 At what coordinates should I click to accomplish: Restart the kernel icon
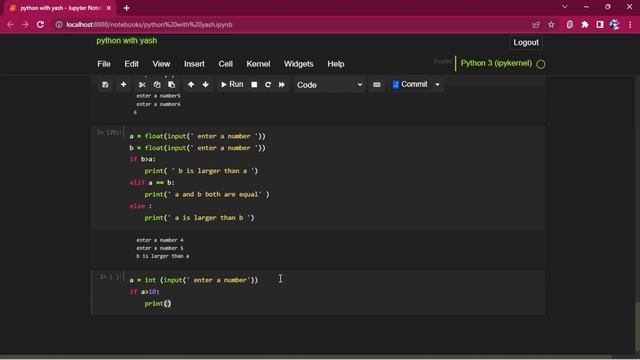[268, 84]
